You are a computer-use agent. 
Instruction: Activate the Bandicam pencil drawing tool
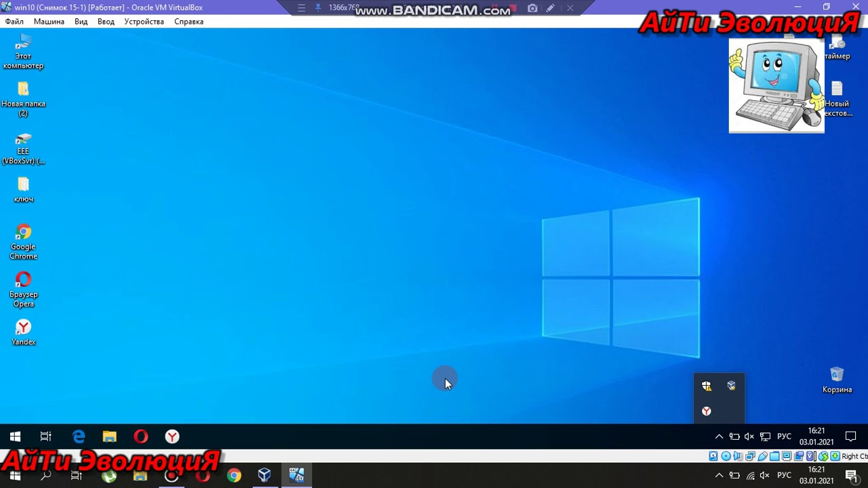[551, 8]
